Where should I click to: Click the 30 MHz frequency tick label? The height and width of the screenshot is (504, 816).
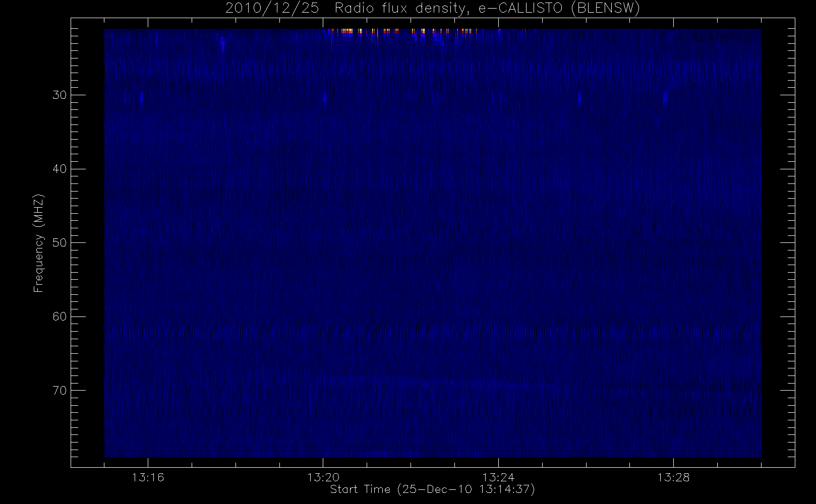[x=60, y=95]
